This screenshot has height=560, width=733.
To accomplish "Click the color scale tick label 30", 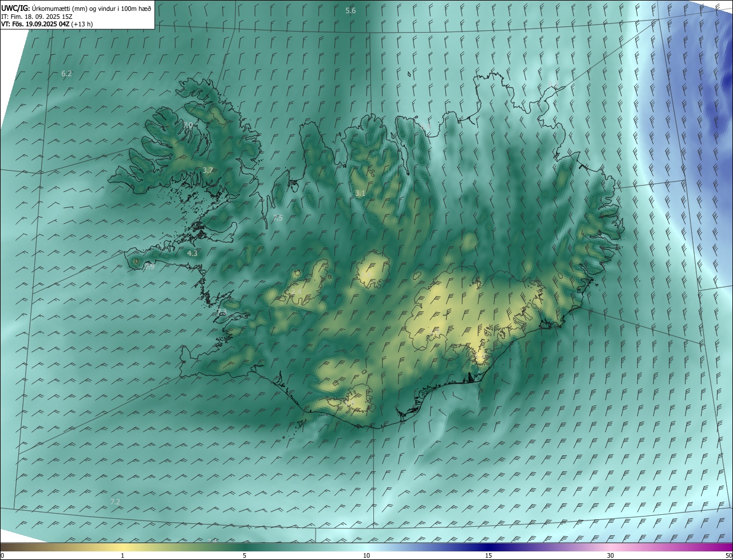I will (x=610, y=556).
